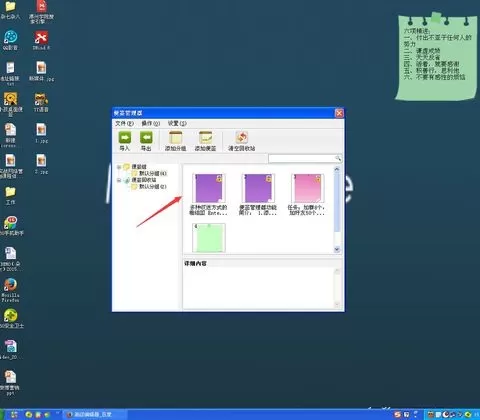480x420 pixels.
Task: Open the 设置(S) menu
Action: pos(177,123)
